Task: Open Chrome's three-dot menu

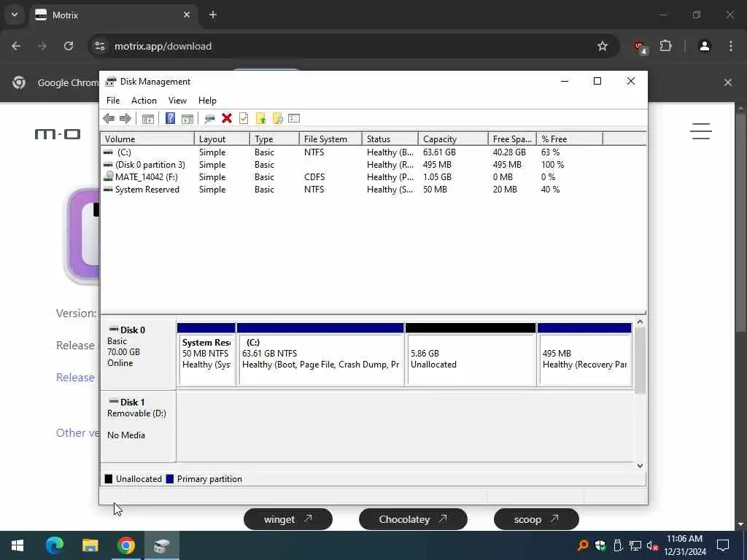Action: tap(731, 46)
